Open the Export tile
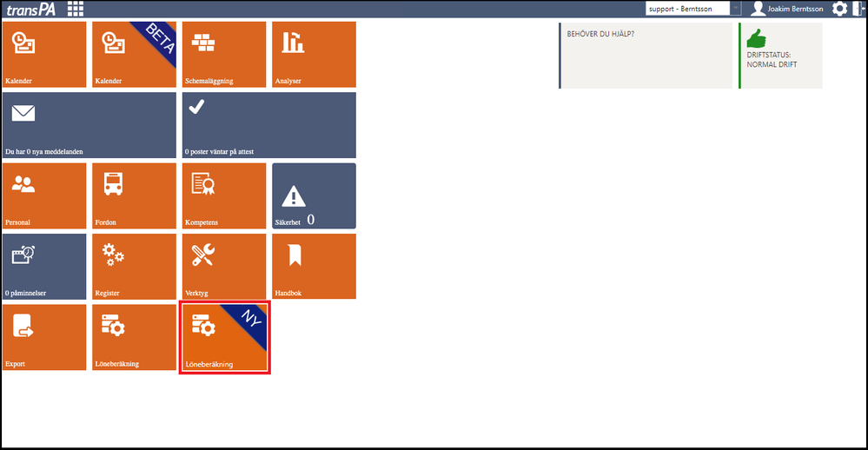 (x=44, y=337)
